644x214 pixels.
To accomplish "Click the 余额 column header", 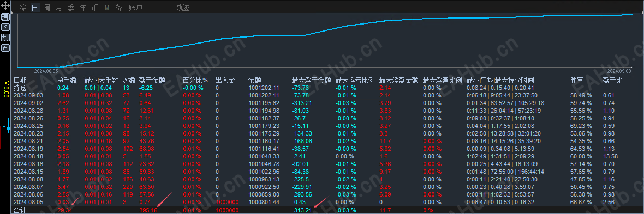I will coord(255,81).
